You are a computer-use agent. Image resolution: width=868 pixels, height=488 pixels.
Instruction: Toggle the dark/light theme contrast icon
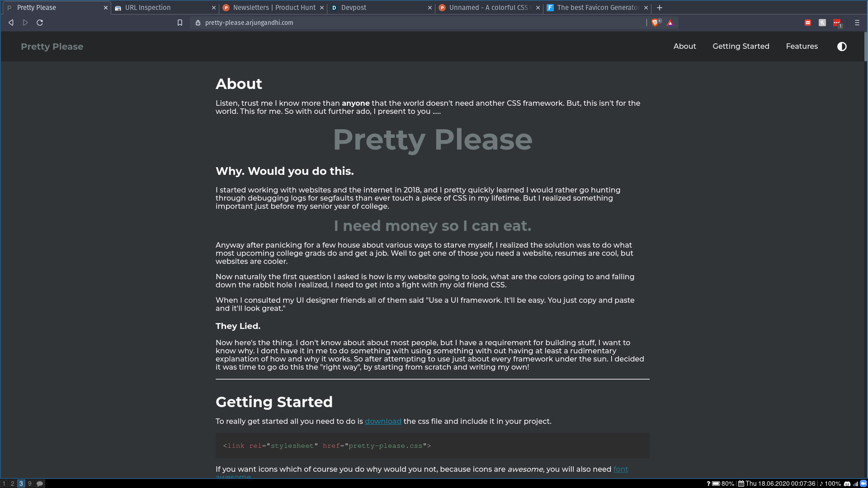pyautogui.click(x=841, y=47)
